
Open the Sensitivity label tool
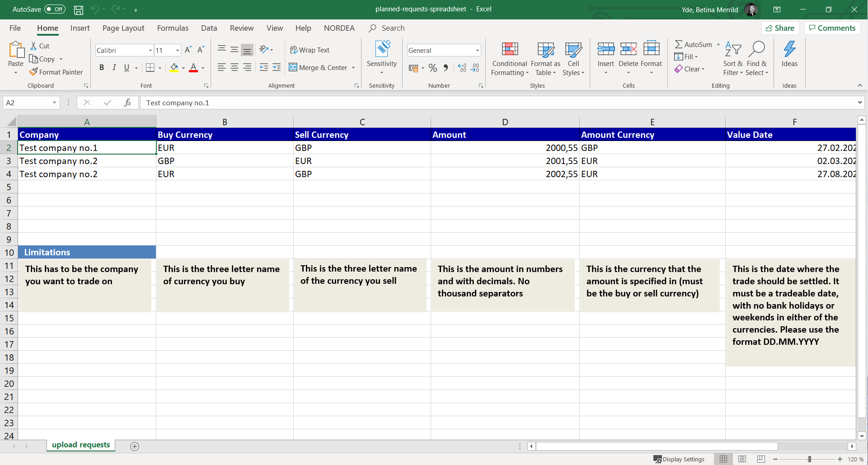[382, 57]
